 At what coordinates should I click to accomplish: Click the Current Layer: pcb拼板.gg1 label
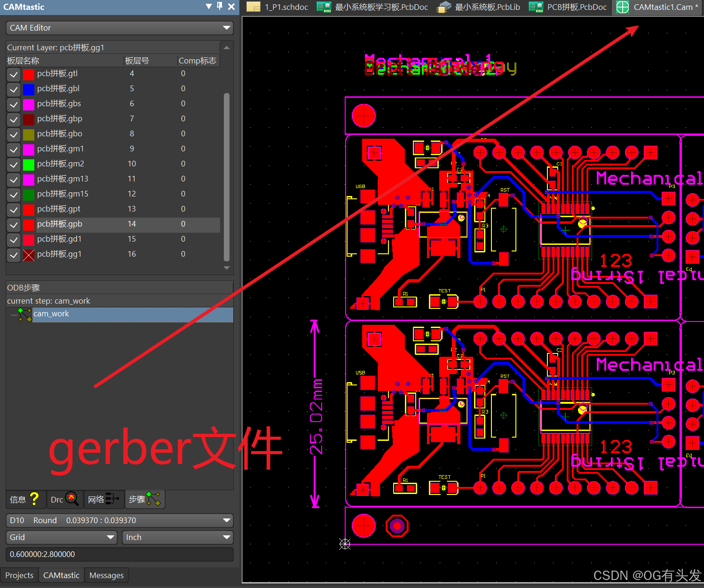click(x=55, y=47)
